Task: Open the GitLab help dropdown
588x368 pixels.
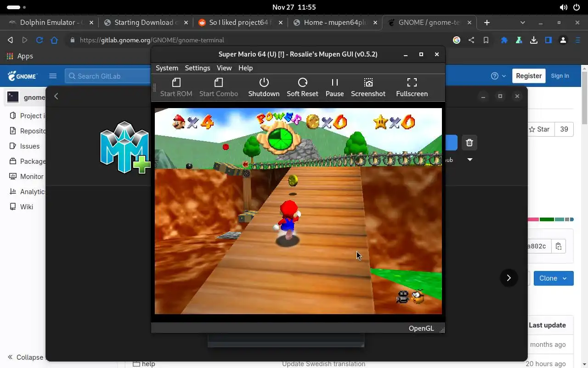Action: pyautogui.click(x=498, y=76)
